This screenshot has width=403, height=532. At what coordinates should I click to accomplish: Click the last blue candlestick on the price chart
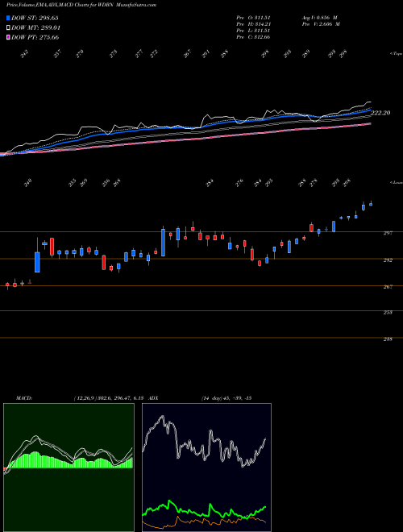tap(371, 204)
